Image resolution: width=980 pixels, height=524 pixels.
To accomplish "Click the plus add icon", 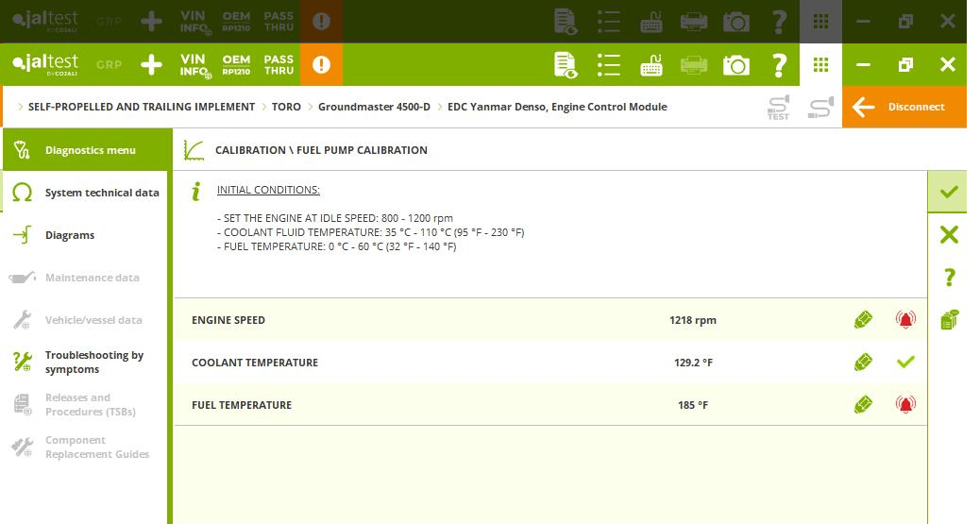I will (151, 64).
